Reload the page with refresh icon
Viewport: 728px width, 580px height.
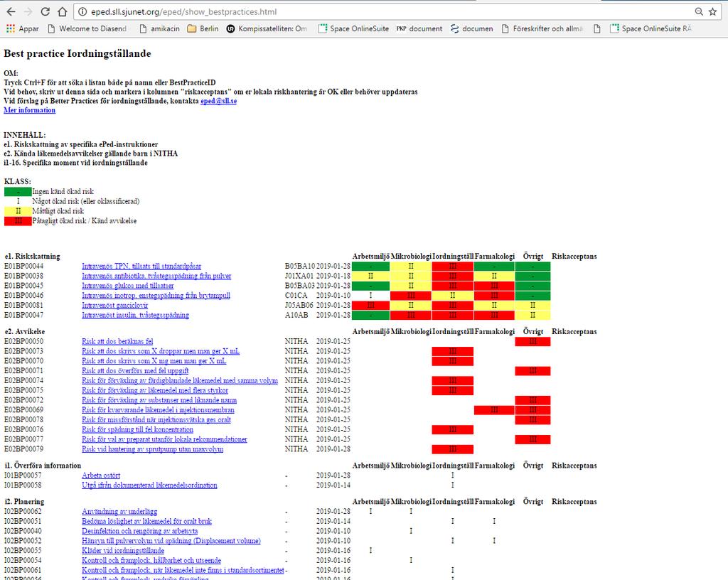tap(45, 11)
